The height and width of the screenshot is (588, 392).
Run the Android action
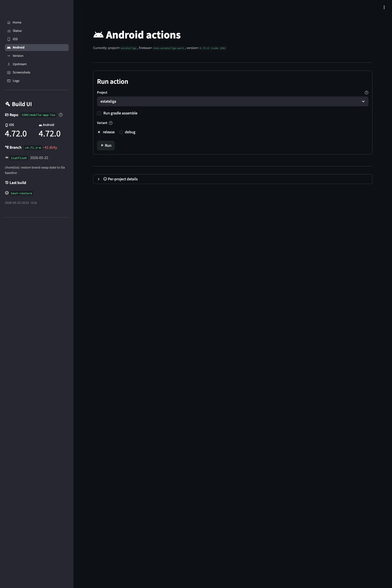pyautogui.click(x=106, y=146)
